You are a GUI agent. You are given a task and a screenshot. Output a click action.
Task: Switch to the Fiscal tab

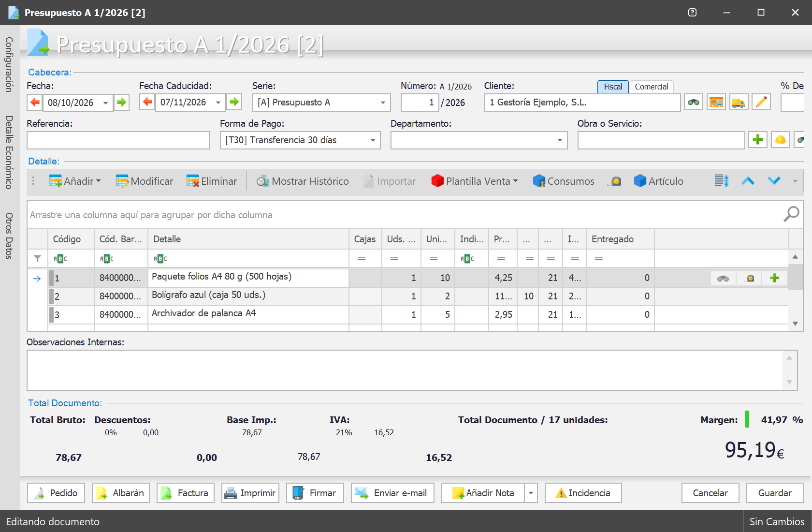[613, 87]
